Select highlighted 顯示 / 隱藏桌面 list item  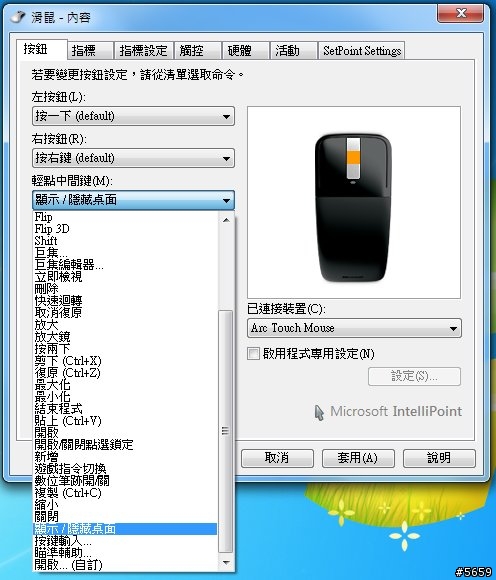125,529
